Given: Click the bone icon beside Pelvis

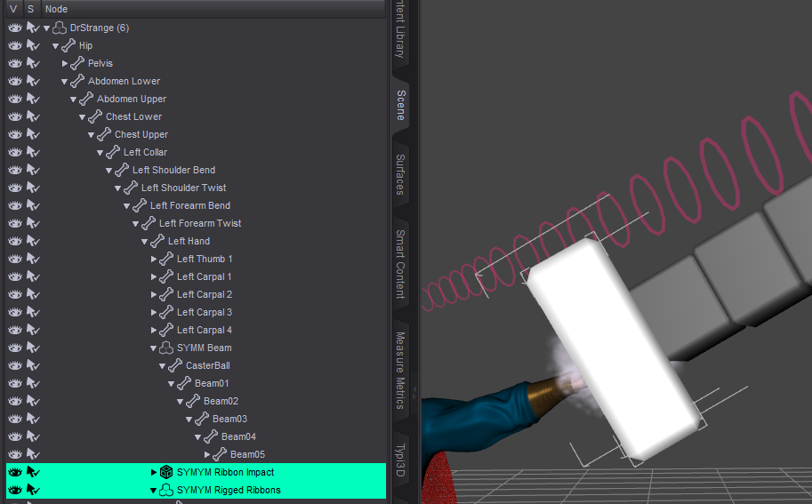Looking at the screenshot, I should click(77, 63).
